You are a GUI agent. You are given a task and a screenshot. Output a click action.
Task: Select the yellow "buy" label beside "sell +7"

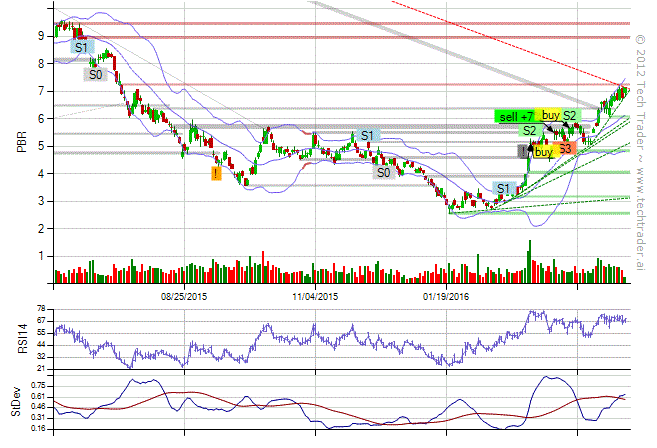tap(550, 115)
